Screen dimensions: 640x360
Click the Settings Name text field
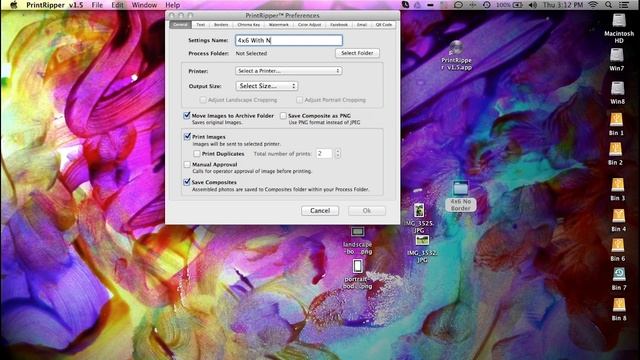point(289,40)
